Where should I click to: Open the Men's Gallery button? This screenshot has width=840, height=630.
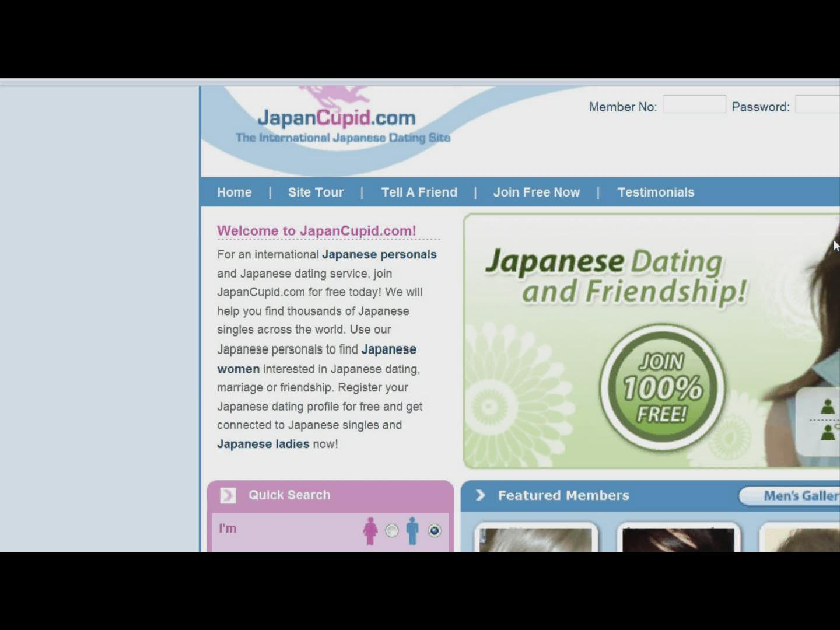click(x=790, y=496)
